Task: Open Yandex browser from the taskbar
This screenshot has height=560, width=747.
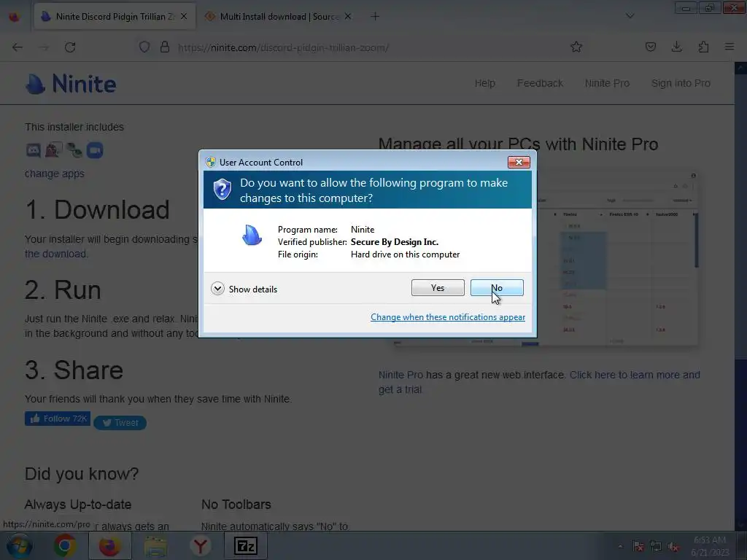Action: click(200, 545)
